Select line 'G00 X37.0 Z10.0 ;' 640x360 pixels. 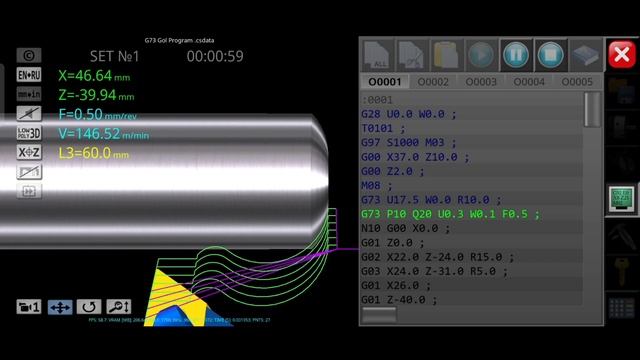click(x=415, y=157)
